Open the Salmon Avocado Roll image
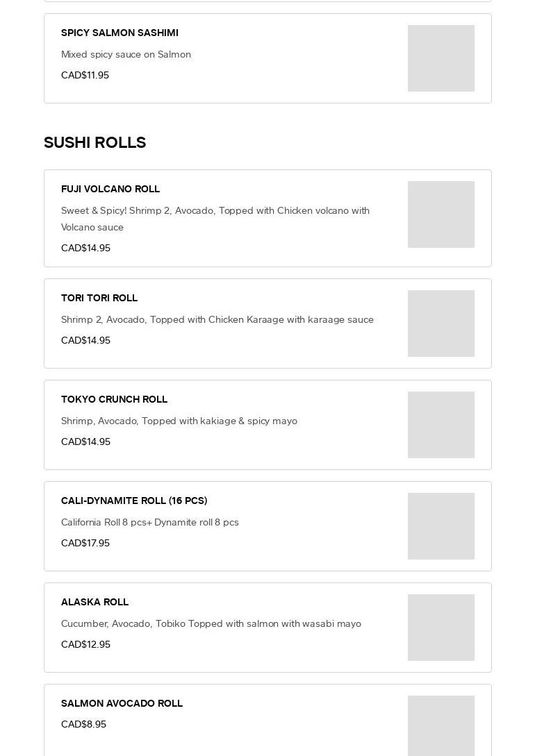Image resolution: width=535 pixels, height=756 pixels. coord(441,725)
